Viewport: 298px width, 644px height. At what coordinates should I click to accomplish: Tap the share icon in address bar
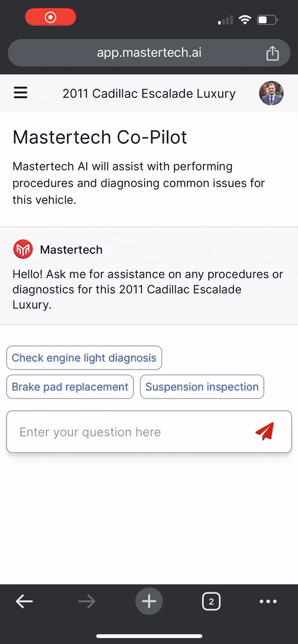coord(272,53)
